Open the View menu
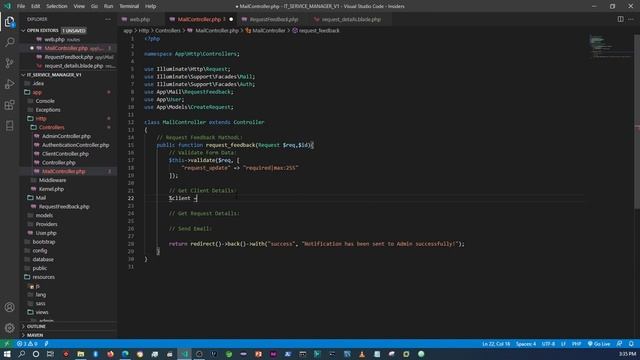Viewport: 640px width, 360px height. [x=79, y=6]
